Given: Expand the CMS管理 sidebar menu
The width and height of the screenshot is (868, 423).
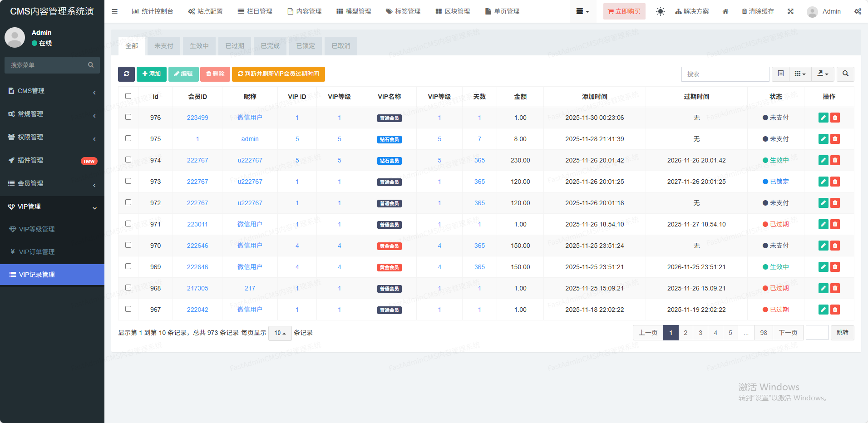Looking at the screenshot, I should [52, 91].
